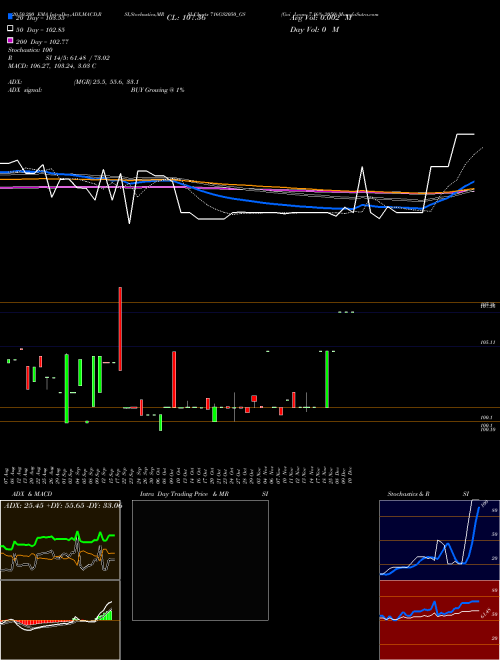Click the tall green candlestick near the right
This screenshot has width=500, height=660.
coord(327,379)
